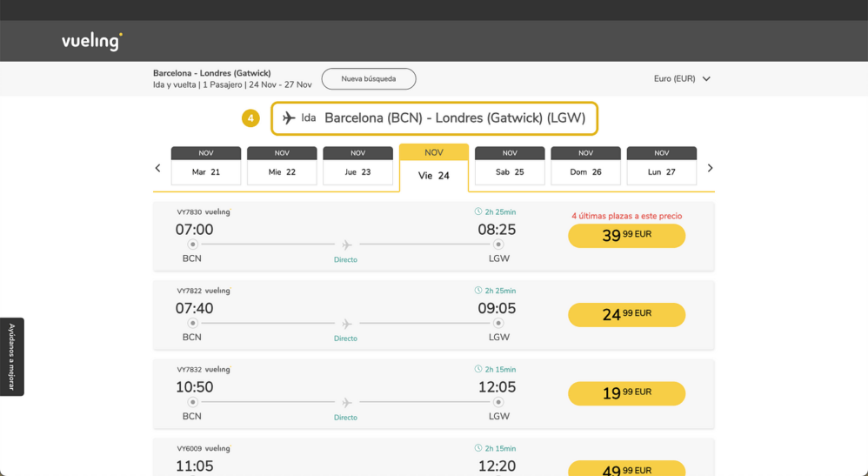Open the Ayúdanos a mejorar feedback tab
Screen dimensions: 868x476
click(x=11, y=356)
